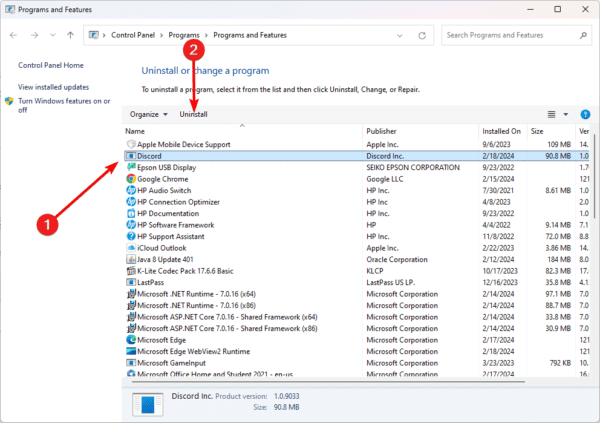
Task: Expand the address bar history dropdown
Action: pyautogui.click(x=399, y=36)
